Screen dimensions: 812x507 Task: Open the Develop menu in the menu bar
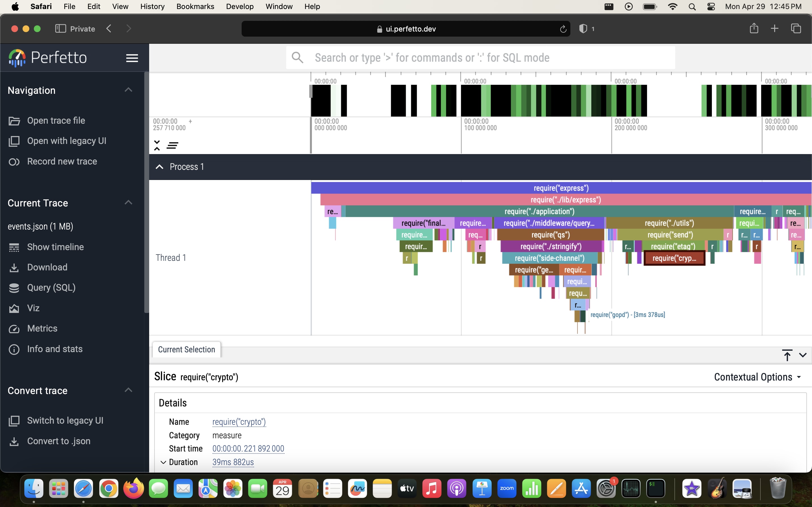(x=240, y=6)
